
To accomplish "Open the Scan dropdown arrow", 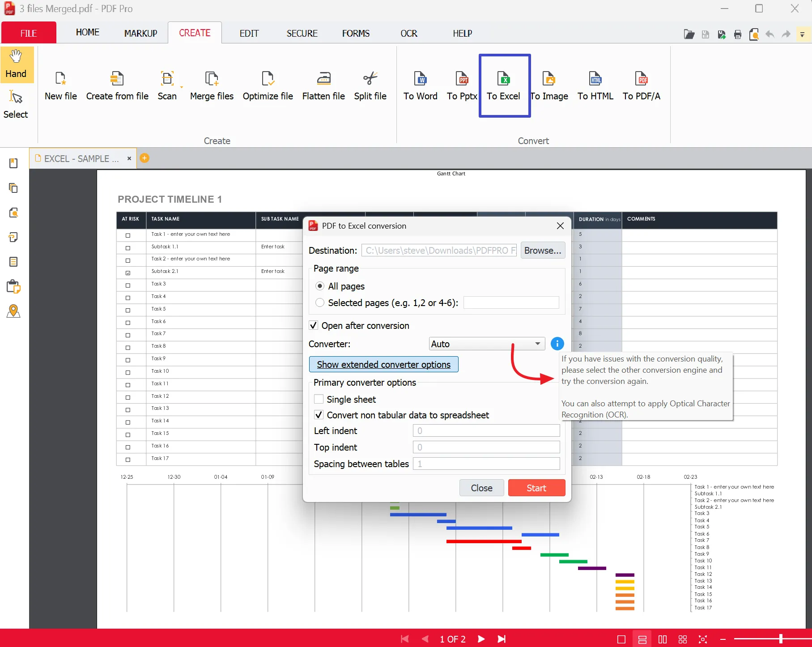I will (x=182, y=87).
